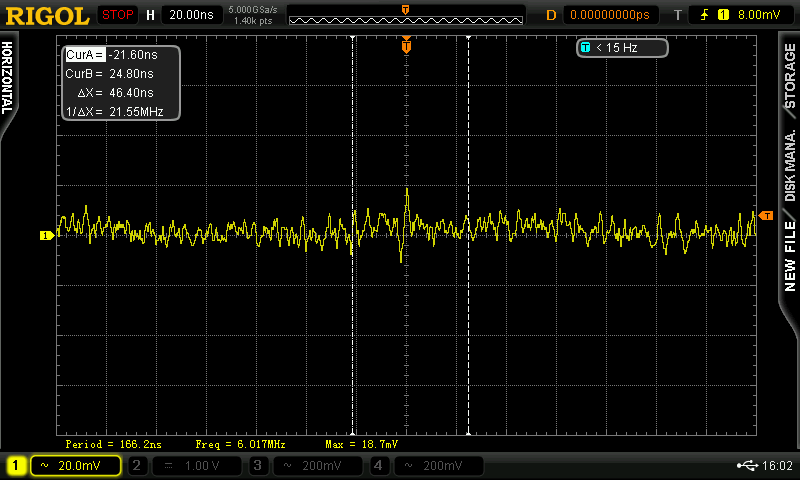Click the Max = 18.7mV measurement

tap(361, 444)
